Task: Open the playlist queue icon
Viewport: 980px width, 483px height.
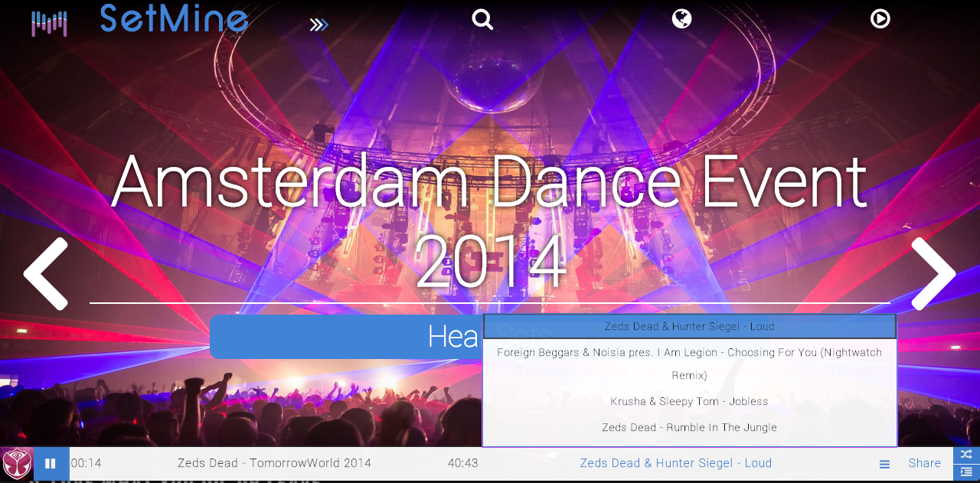Action: click(966, 472)
